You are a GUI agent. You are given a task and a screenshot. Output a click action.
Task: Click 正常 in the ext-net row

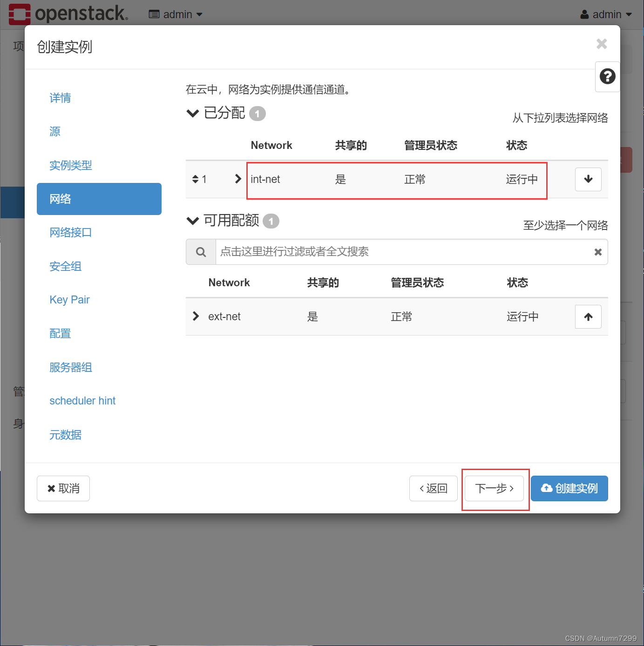401,316
